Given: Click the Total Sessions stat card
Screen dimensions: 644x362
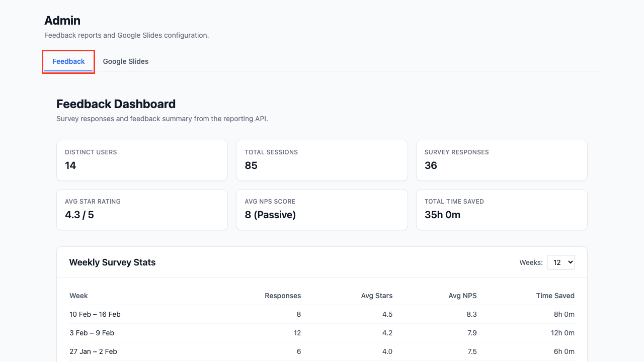Looking at the screenshot, I should click(x=321, y=160).
